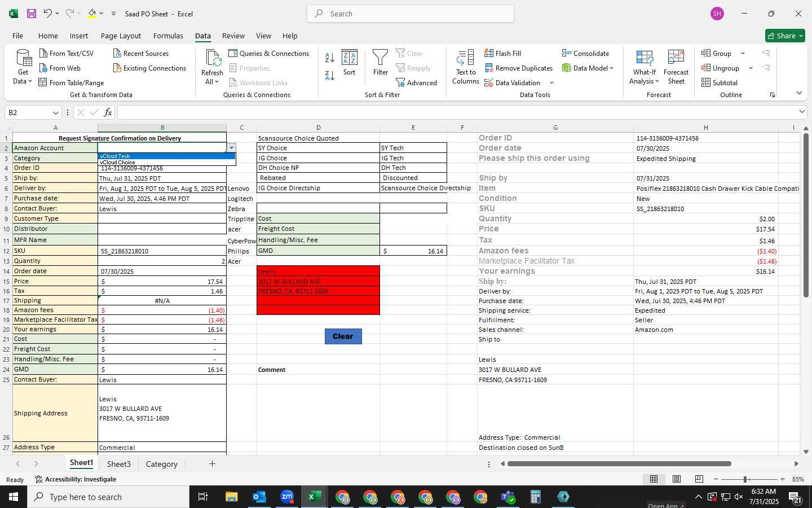Import data From Text/CSV

[66, 53]
